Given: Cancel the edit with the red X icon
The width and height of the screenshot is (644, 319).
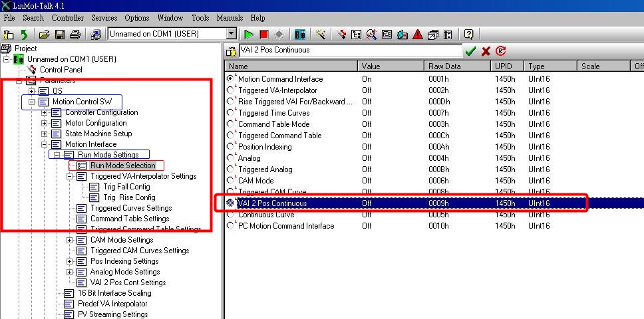Looking at the screenshot, I should click(486, 51).
